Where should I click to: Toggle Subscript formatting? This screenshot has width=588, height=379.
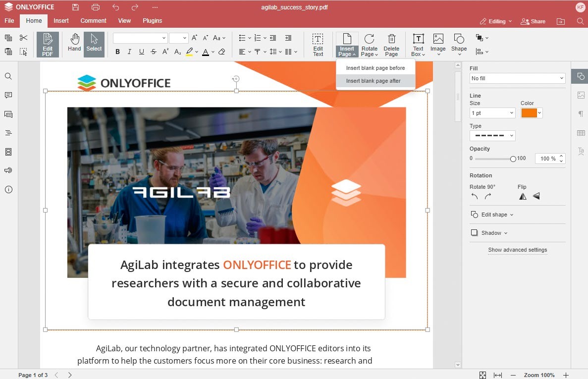[x=177, y=52]
